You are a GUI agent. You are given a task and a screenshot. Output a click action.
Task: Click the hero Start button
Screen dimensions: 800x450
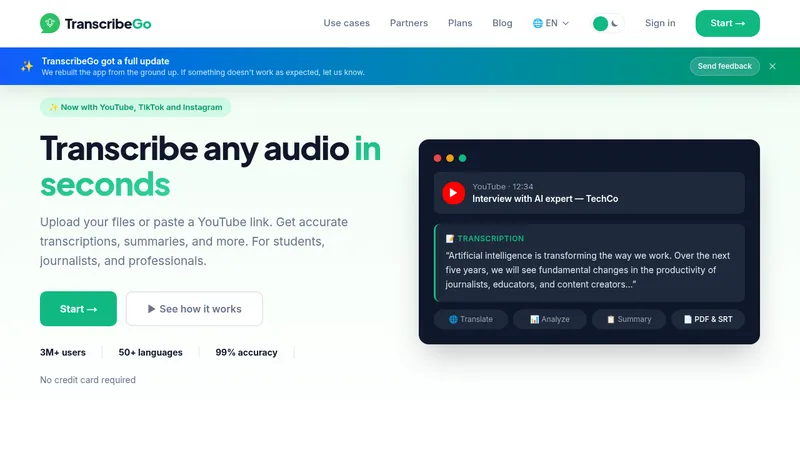pyautogui.click(x=78, y=309)
